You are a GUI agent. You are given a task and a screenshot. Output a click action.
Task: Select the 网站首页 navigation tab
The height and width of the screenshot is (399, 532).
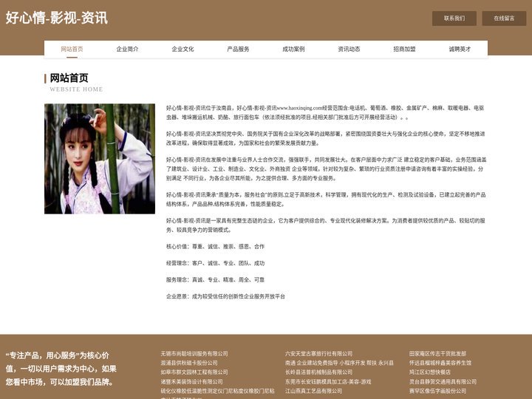72,50
